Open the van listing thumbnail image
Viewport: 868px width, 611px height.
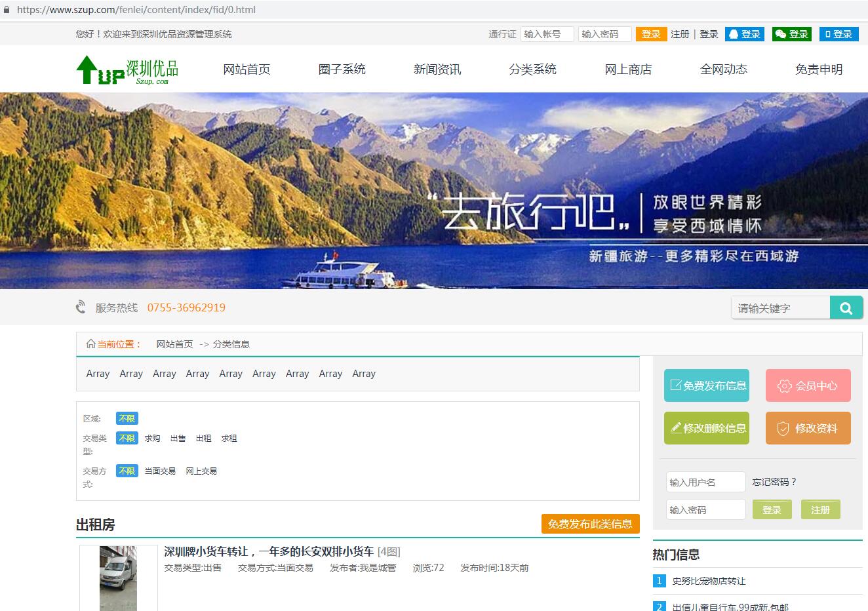tap(119, 578)
